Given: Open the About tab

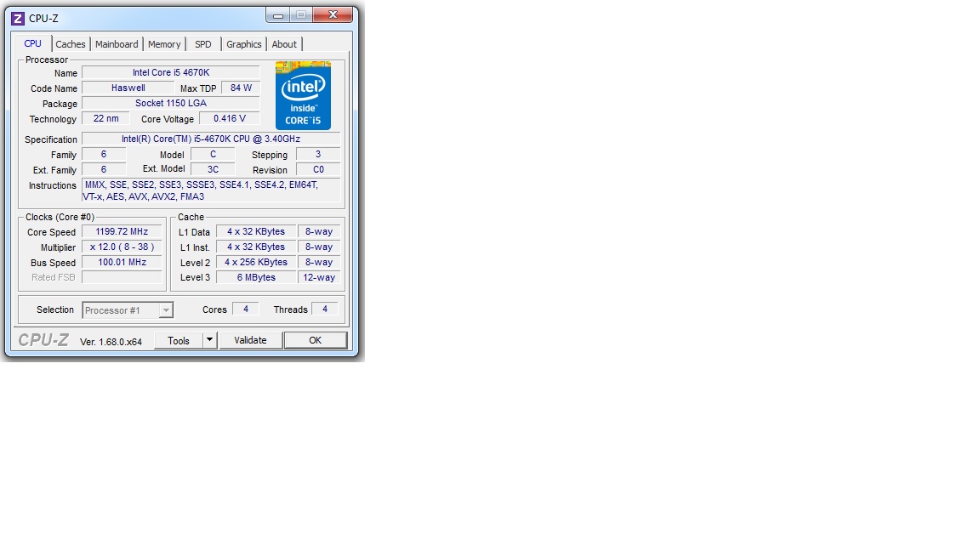Looking at the screenshot, I should pyautogui.click(x=284, y=44).
